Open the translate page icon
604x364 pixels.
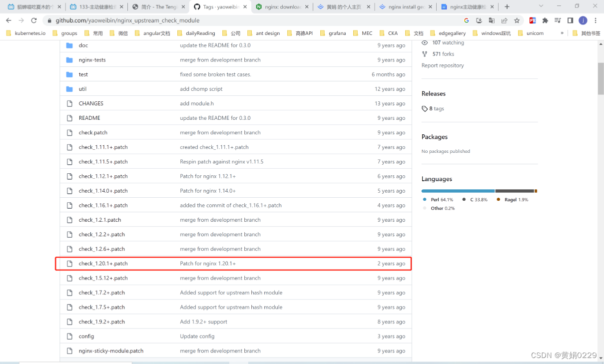pos(492,20)
